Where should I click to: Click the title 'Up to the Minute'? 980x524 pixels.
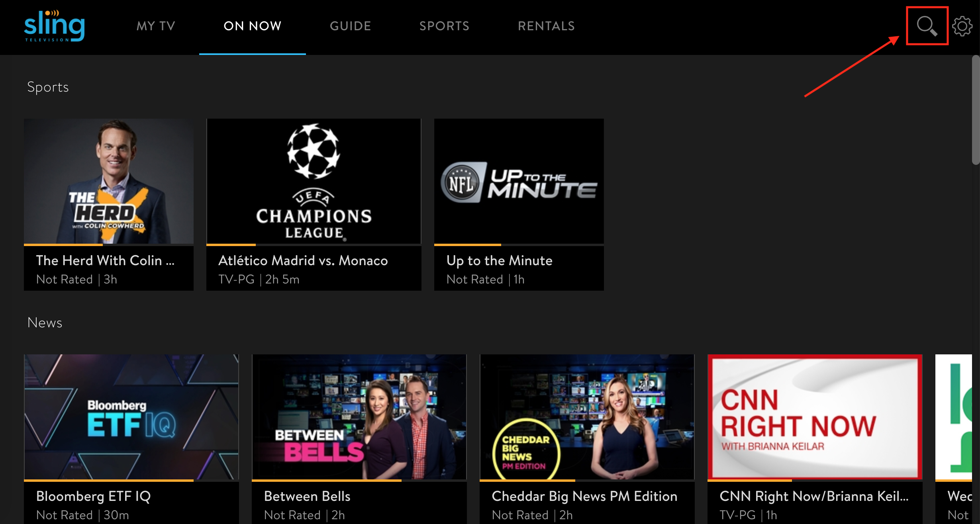click(500, 260)
